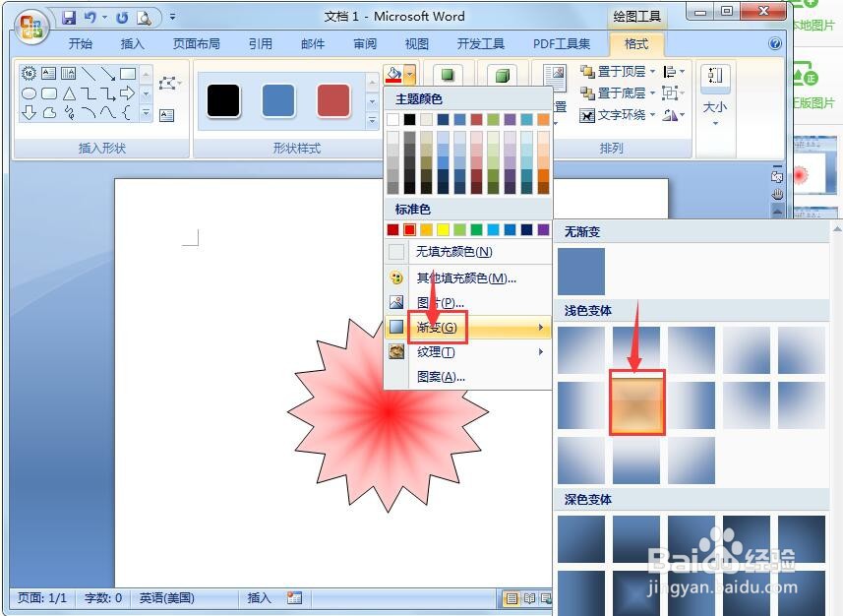The width and height of the screenshot is (843, 616).
Task: Choose the oval shape
Action: (30, 93)
